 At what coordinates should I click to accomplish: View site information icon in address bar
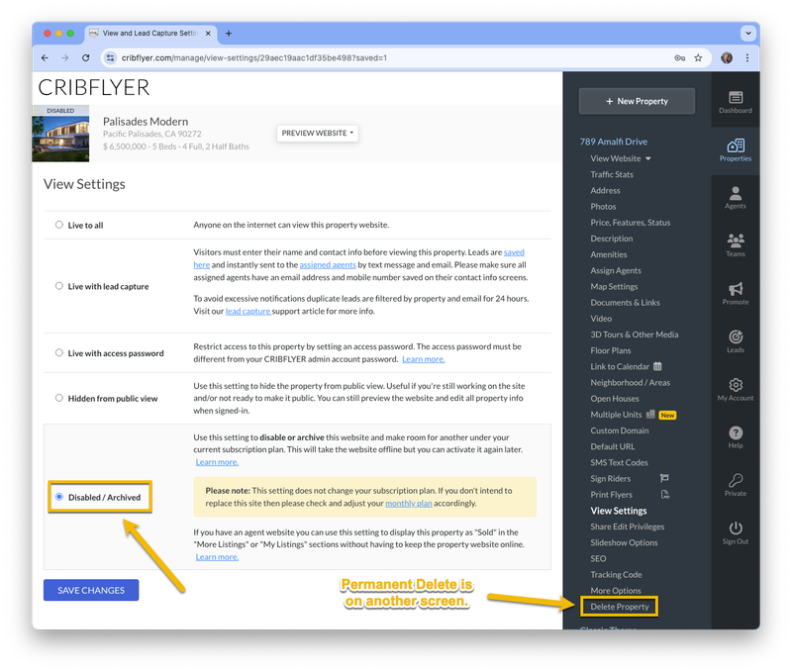110,58
